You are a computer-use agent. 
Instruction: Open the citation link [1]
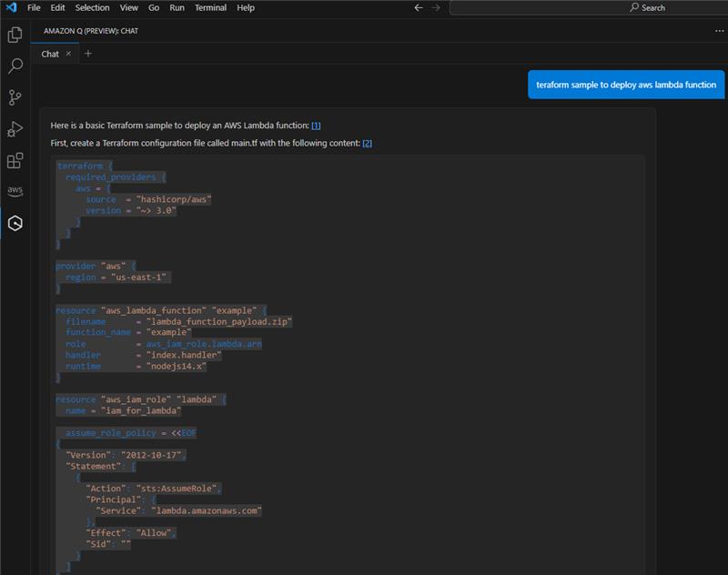pyautogui.click(x=316, y=126)
